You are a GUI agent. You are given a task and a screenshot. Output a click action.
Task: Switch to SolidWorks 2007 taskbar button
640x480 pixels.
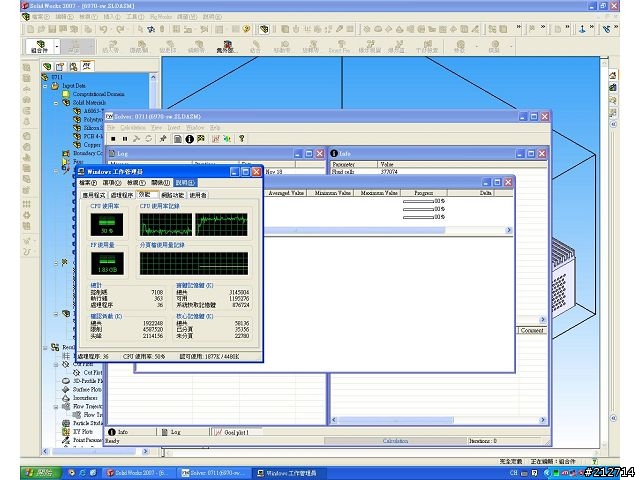138,473
